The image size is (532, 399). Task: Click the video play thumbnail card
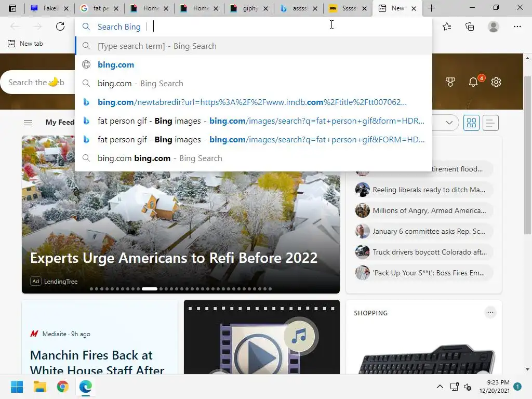pyautogui.click(x=262, y=337)
